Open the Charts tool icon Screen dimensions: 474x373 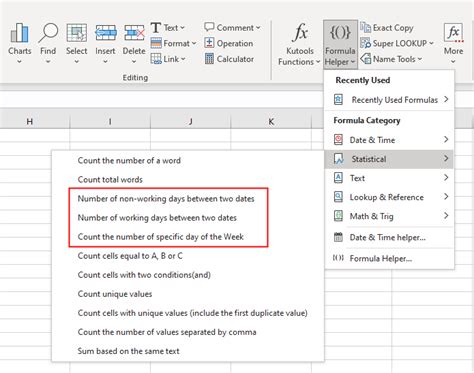point(19,33)
